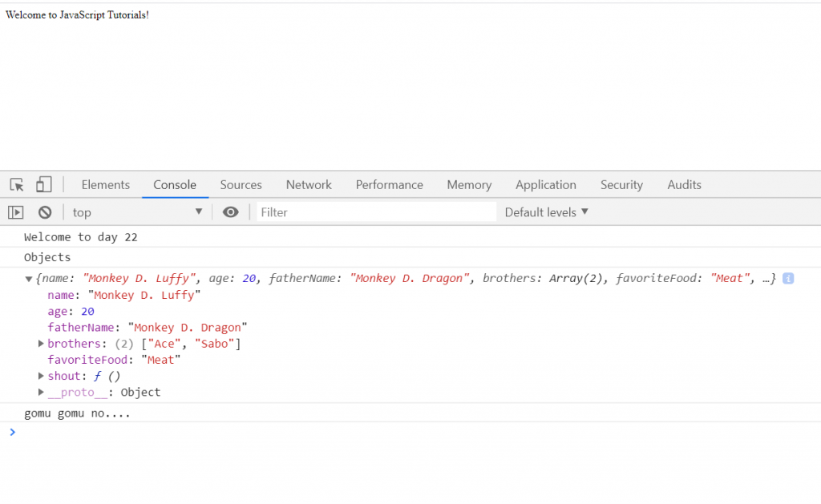Clear the console with the ban icon
The image size is (821, 504).
click(x=45, y=212)
